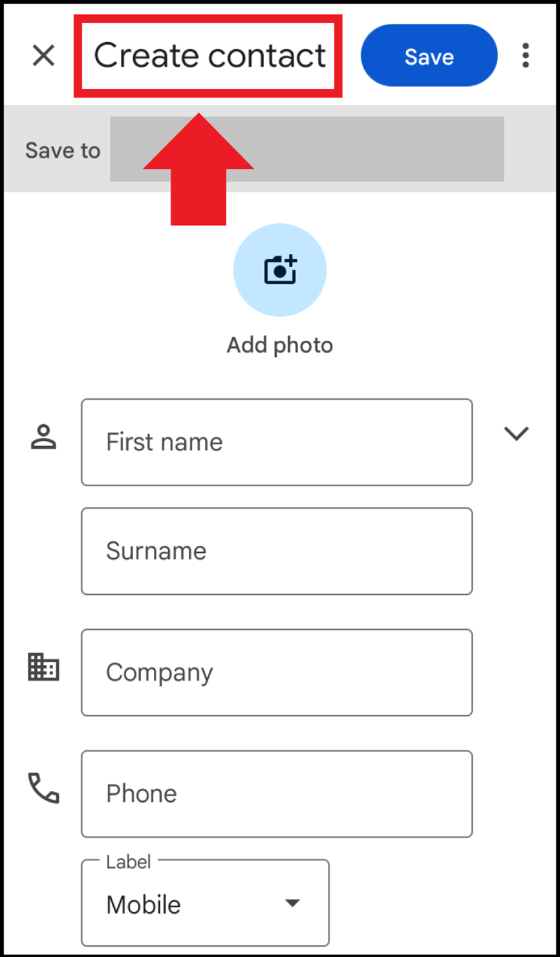Select the Save to label text
This screenshot has height=957, width=560.
(x=63, y=151)
